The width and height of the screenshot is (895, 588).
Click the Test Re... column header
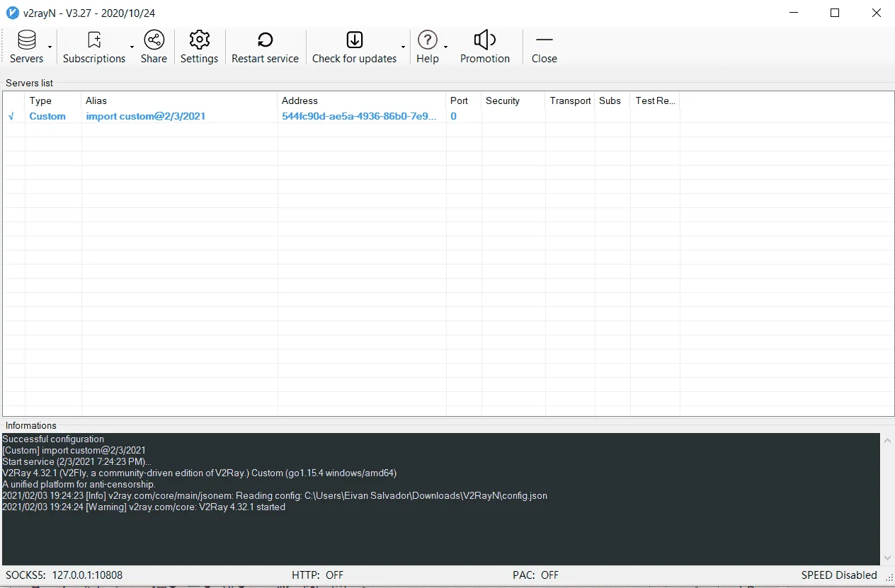[x=655, y=100]
